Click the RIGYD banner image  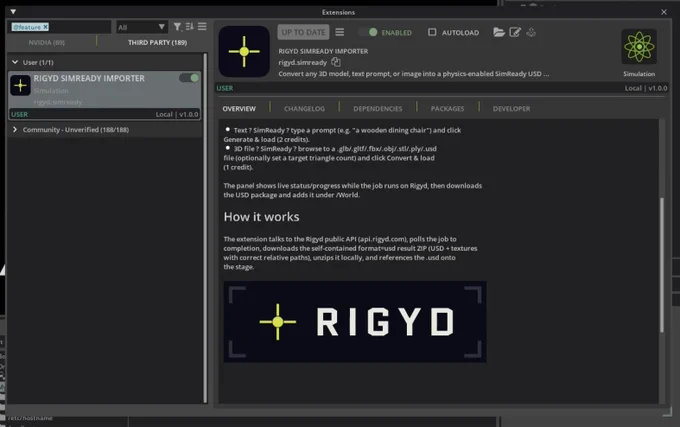pos(355,322)
